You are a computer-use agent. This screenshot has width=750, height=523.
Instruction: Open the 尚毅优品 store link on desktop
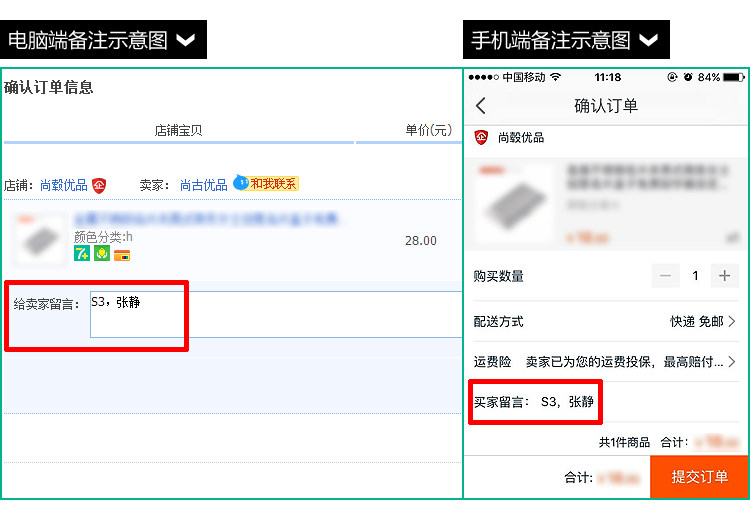click(64, 185)
